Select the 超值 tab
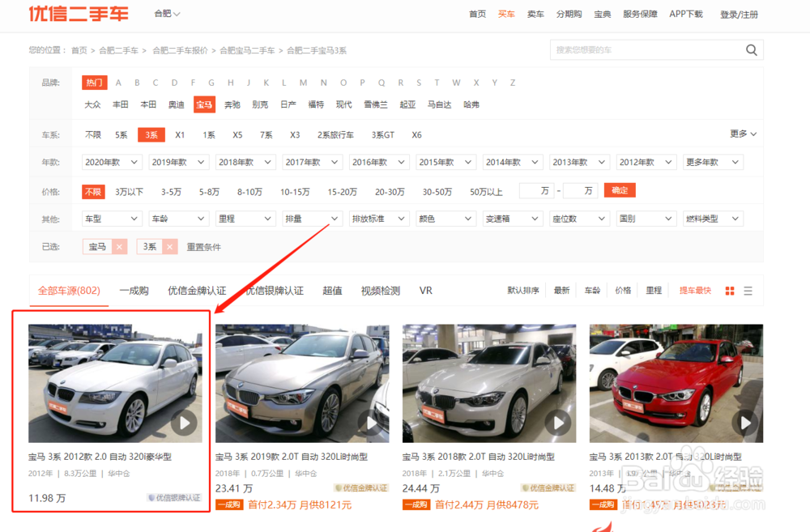The height and width of the screenshot is (532, 810). [x=332, y=291]
